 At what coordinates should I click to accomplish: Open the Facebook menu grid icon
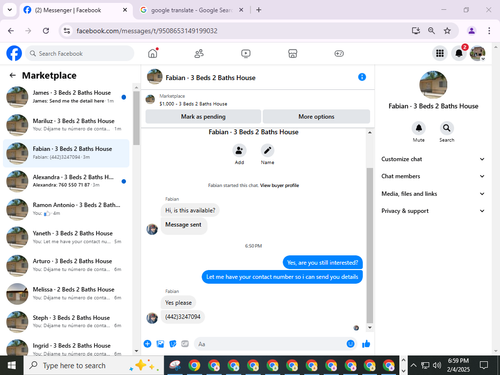pyautogui.click(x=440, y=53)
